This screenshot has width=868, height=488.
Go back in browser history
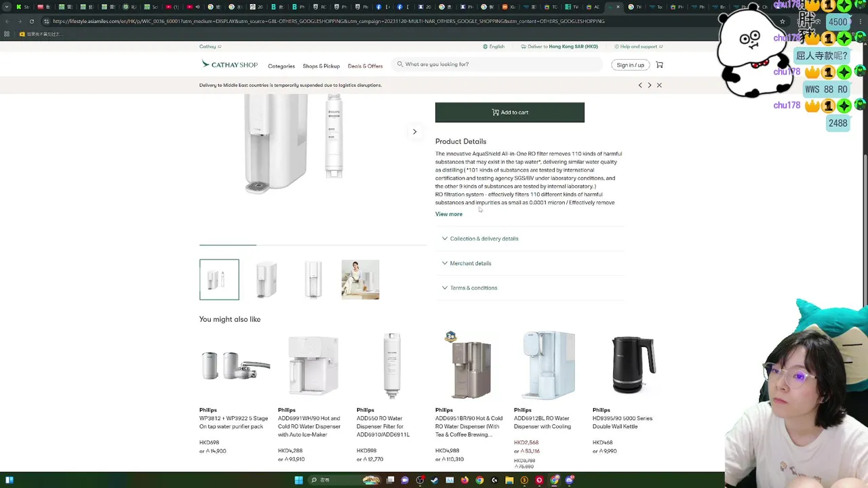coord(7,21)
